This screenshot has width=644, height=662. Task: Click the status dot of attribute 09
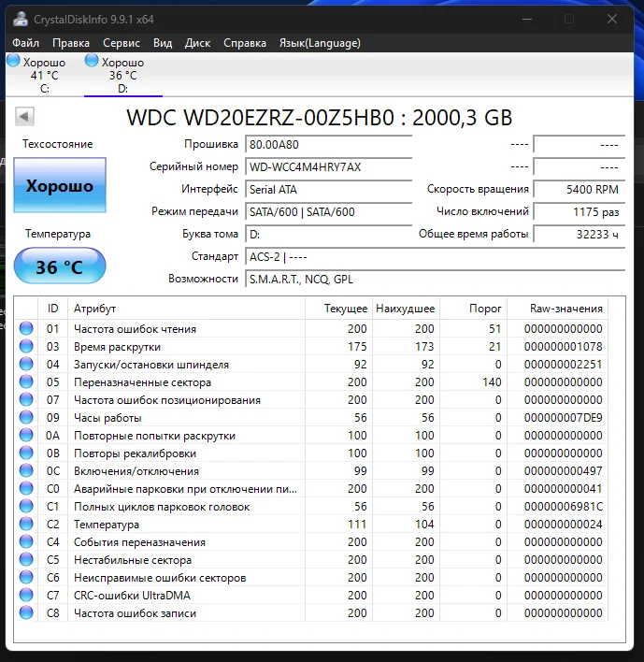pos(26,417)
